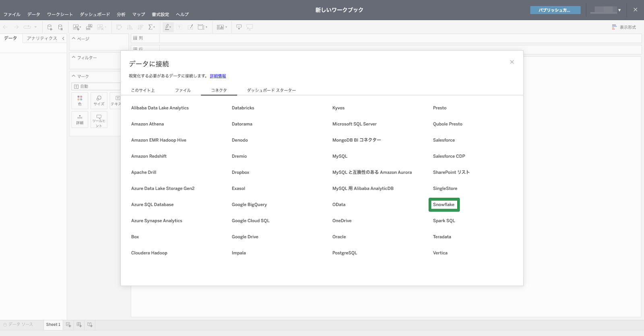
Task: Choose the Azure Synapse Analytics connector
Action: pos(157,221)
